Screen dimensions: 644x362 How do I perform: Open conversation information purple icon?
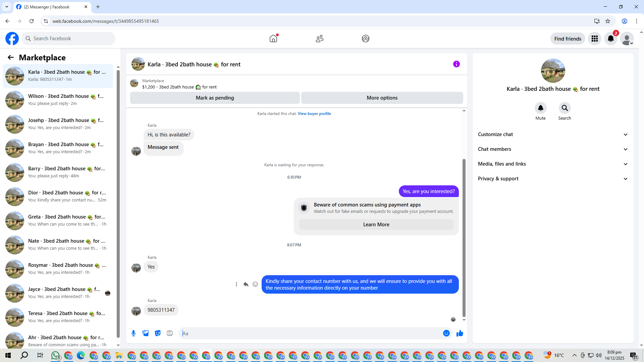456,64
